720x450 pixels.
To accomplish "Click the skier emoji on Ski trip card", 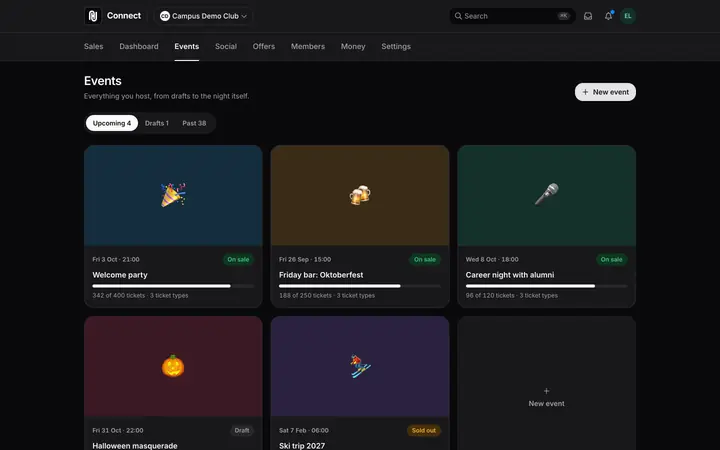I will point(360,366).
